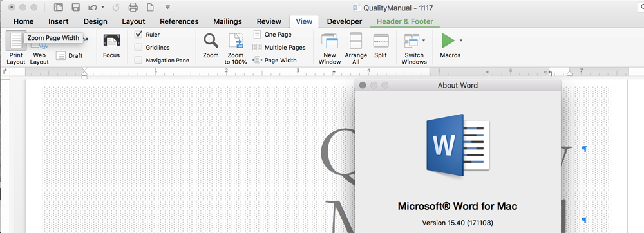Click the Redo/Repeat icon
The width and height of the screenshot is (644, 233).
(116, 7)
